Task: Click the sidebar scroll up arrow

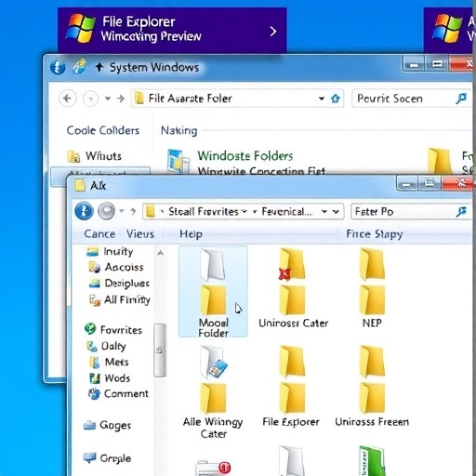Action: [160, 253]
